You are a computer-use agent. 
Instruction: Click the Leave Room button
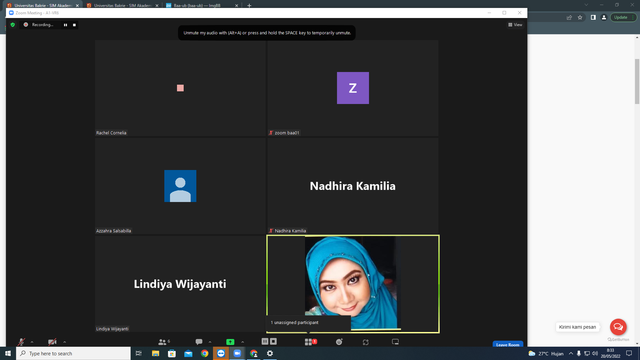508,344
